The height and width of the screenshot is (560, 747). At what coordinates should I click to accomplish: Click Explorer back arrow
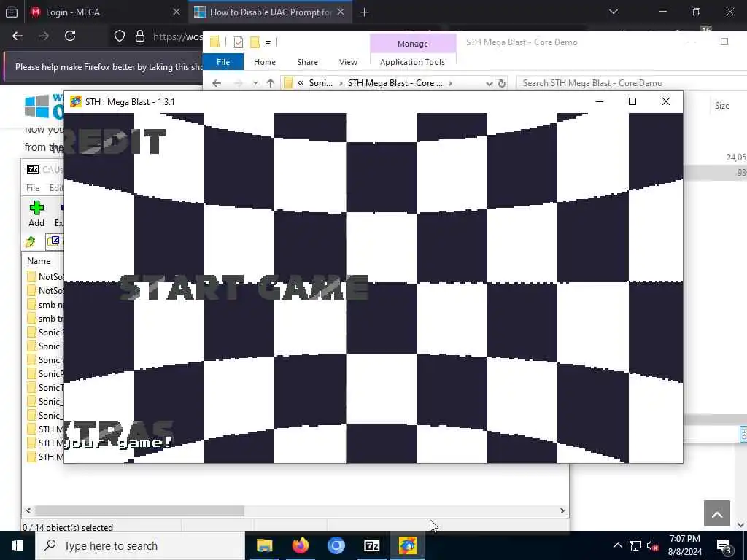pyautogui.click(x=217, y=83)
